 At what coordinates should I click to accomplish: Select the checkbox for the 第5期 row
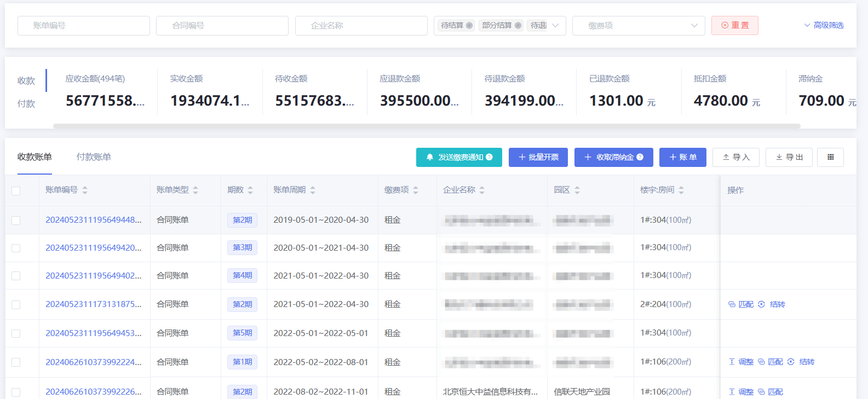point(16,333)
